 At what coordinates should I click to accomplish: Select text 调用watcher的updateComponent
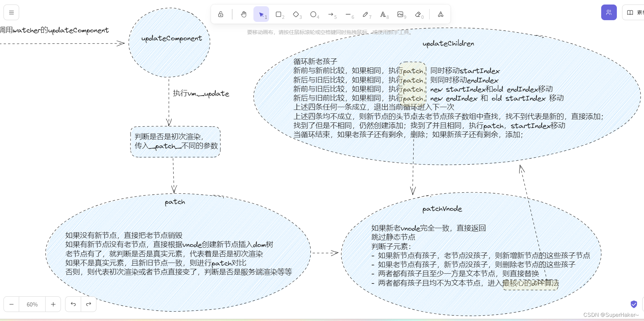tap(54, 30)
